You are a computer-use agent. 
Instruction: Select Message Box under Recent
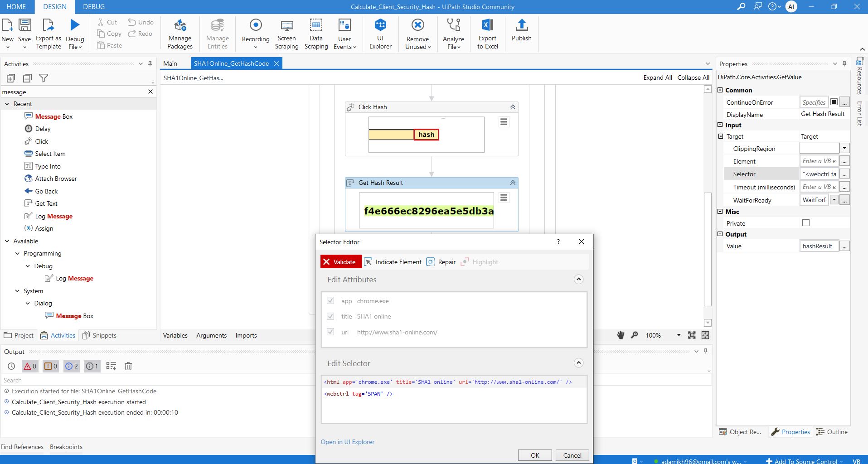pos(48,116)
